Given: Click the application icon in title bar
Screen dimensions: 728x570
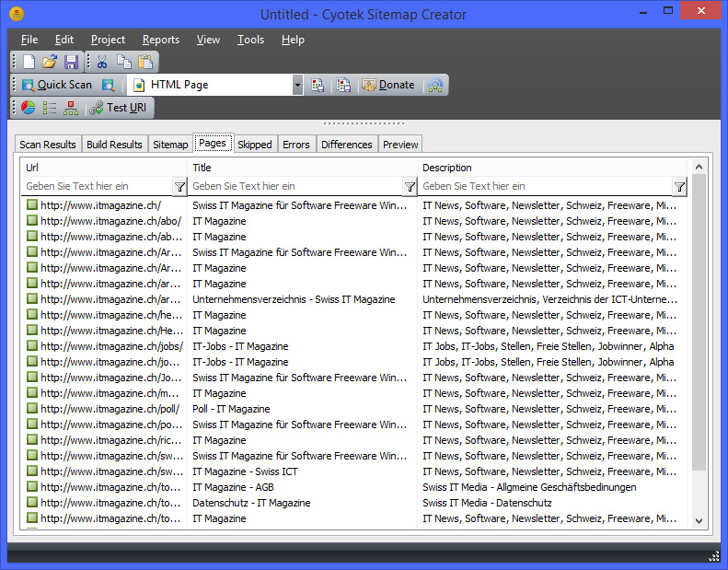Looking at the screenshot, I should [x=17, y=14].
